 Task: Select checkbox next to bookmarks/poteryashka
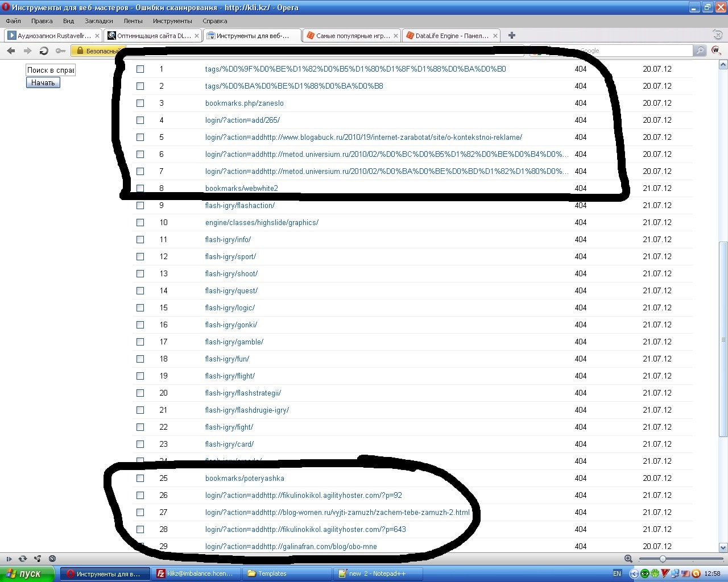(140, 478)
